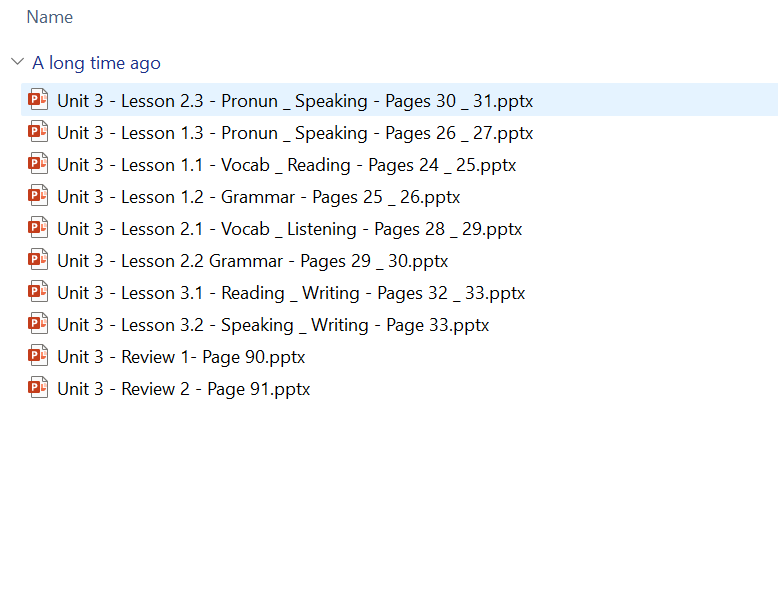This screenshot has width=778, height=601.
Task: Select file name Unit 3 Review 2 Page 91
Action: coord(183,389)
